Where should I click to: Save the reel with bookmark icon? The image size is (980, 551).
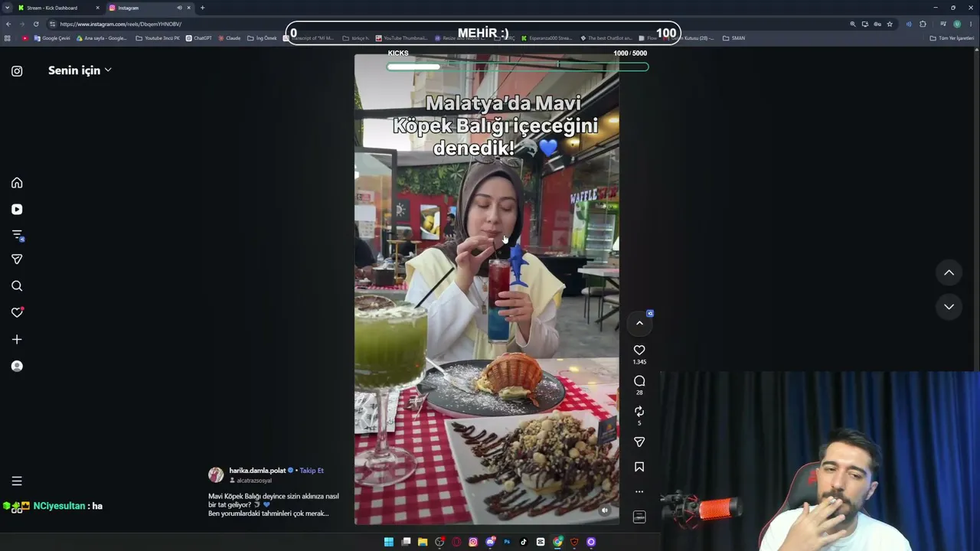639,467
